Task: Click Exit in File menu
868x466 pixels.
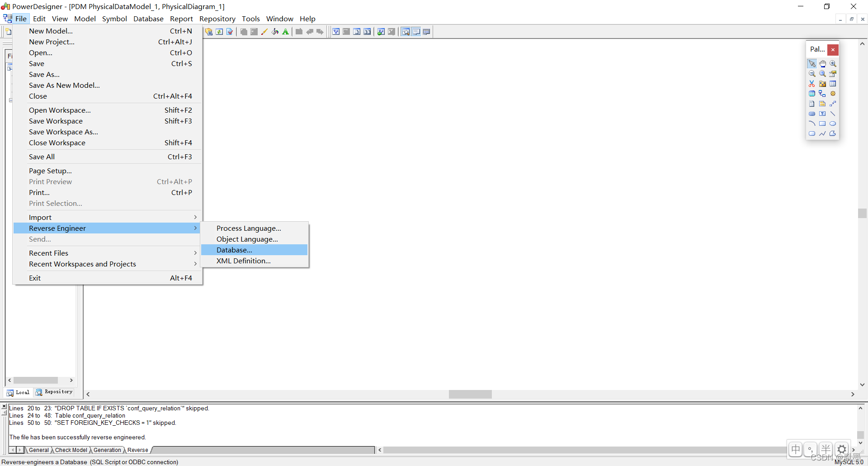Action: [x=108, y=278]
